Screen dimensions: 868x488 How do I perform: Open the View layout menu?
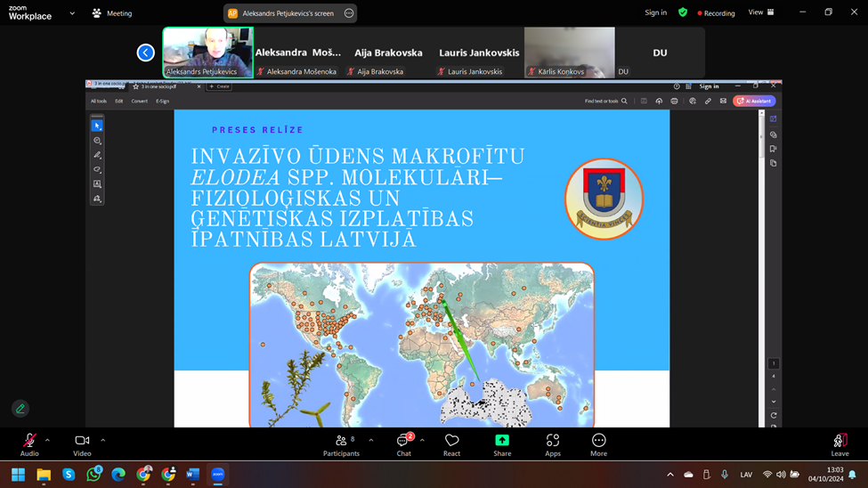tap(761, 12)
